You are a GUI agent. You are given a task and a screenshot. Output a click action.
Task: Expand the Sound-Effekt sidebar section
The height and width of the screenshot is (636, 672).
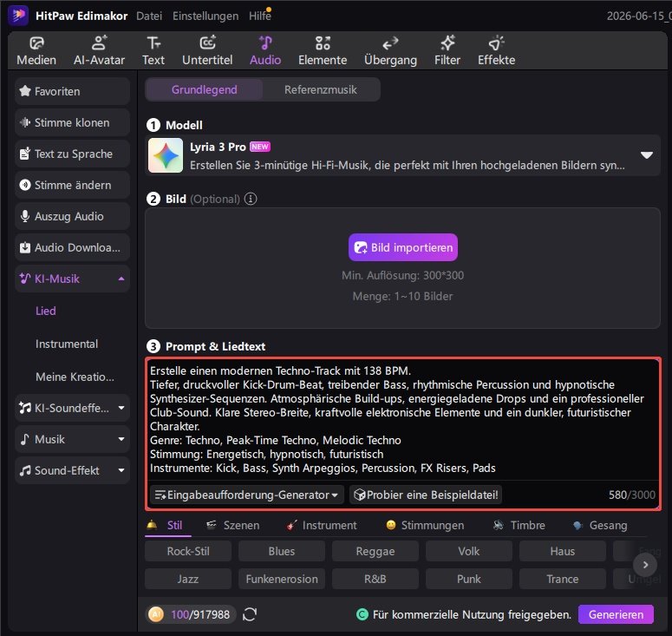[x=121, y=470]
